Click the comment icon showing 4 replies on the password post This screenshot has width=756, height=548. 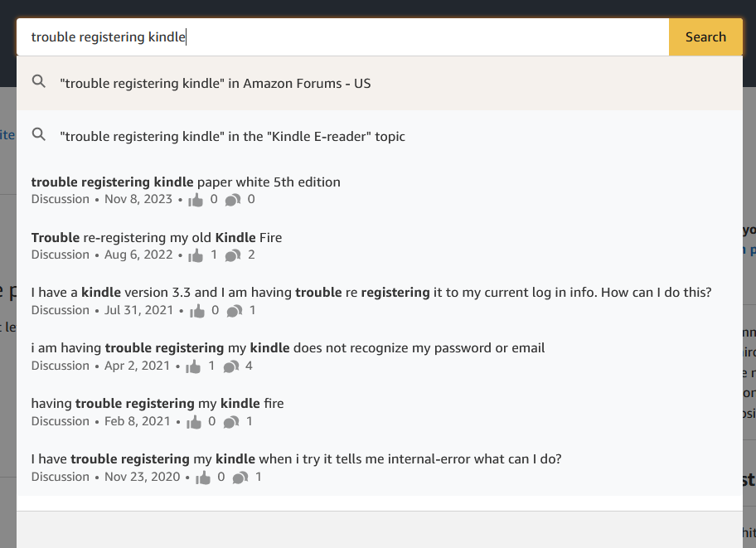230,365
